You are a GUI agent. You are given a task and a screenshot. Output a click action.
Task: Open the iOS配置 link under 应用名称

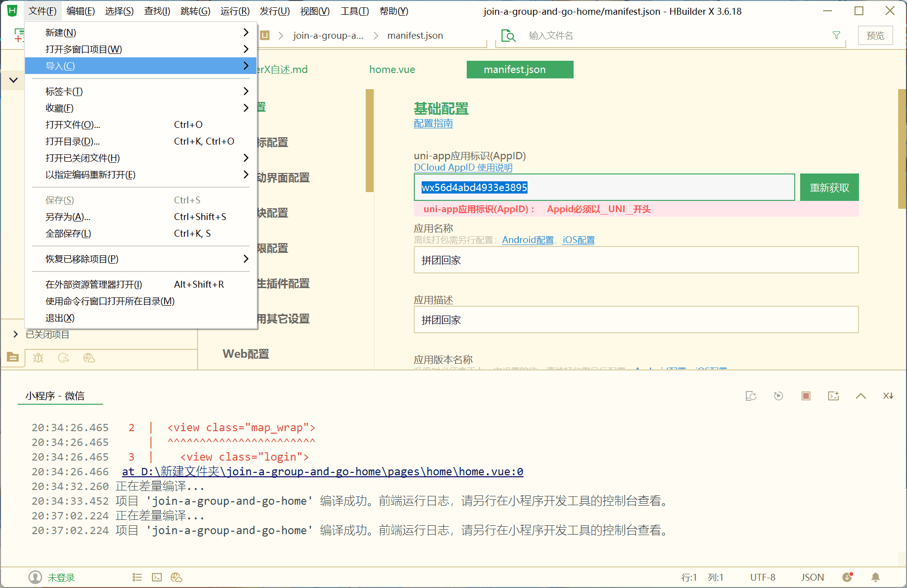(x=579, y=240)
